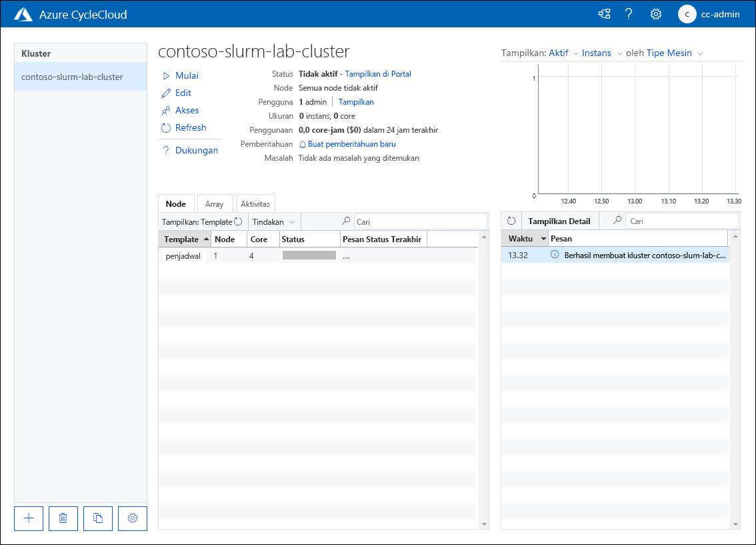The width and height of the screenshot is (756, 545).
Task: Open the cluster settings gear at bottom left
Action: [132, 518]
